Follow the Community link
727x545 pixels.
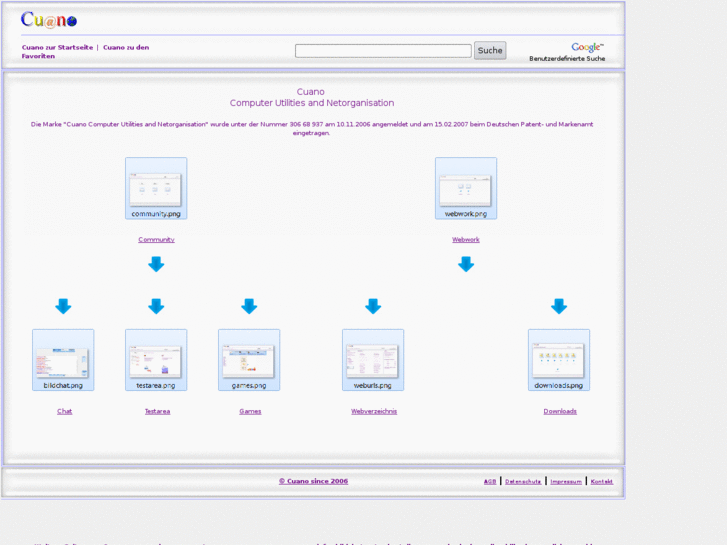(x=156, y=240)
